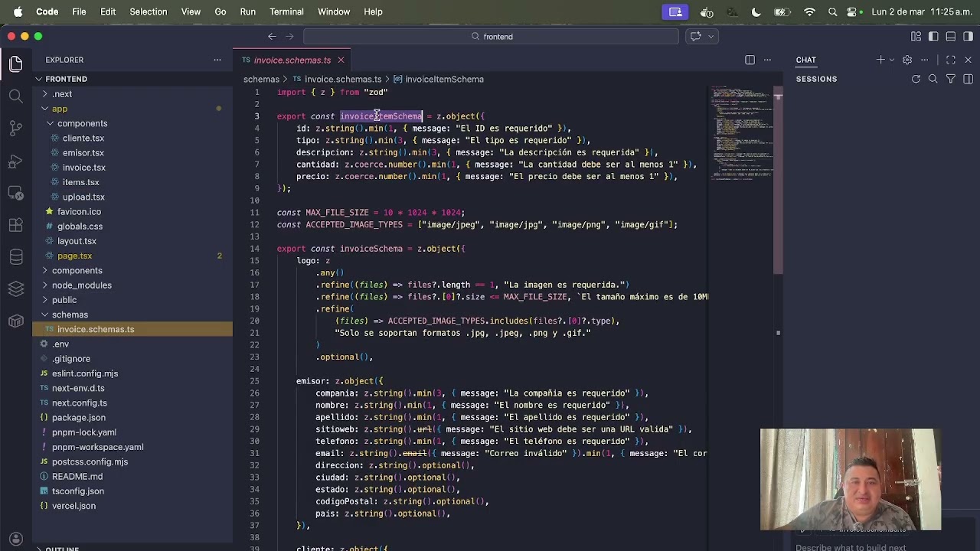Toggle the sessions side-by-side layout icon

968,79
